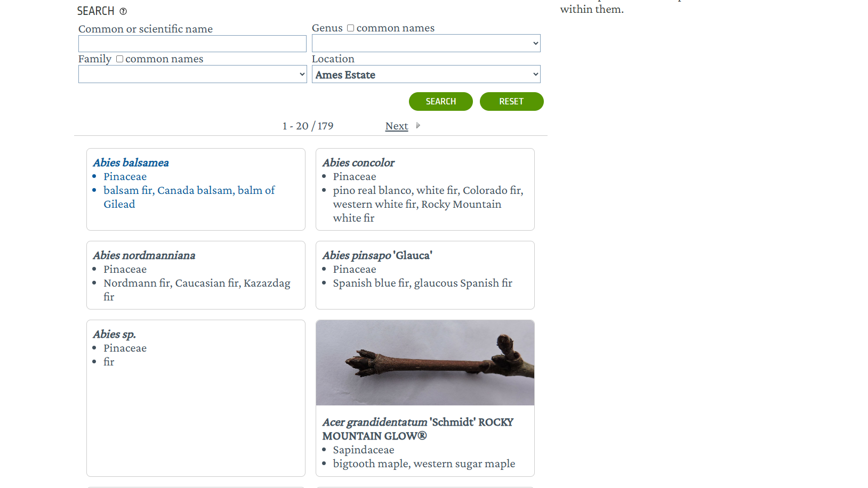Screen dimensions: 868x488
Task: Expand the Genus combo box
Action: click(425, 43)
